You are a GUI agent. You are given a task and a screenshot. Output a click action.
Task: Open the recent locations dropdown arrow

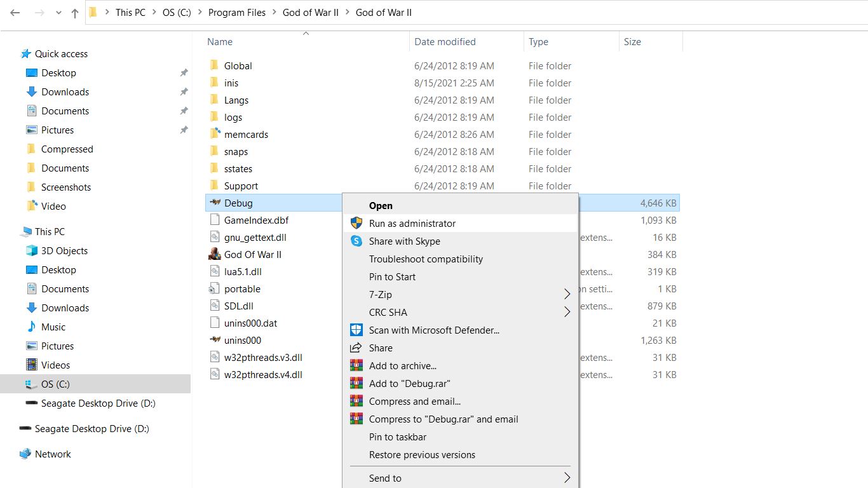[58, 13]
